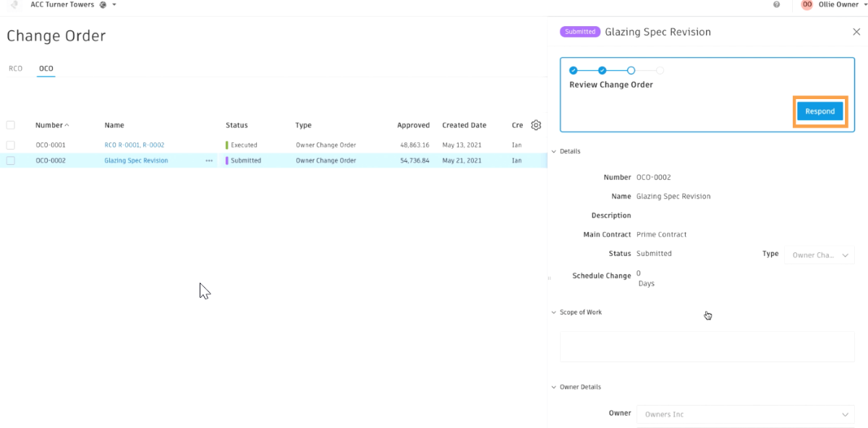Click Prime Contract value
Viewport: 868px width, 428px height.
tap(661, 234)
